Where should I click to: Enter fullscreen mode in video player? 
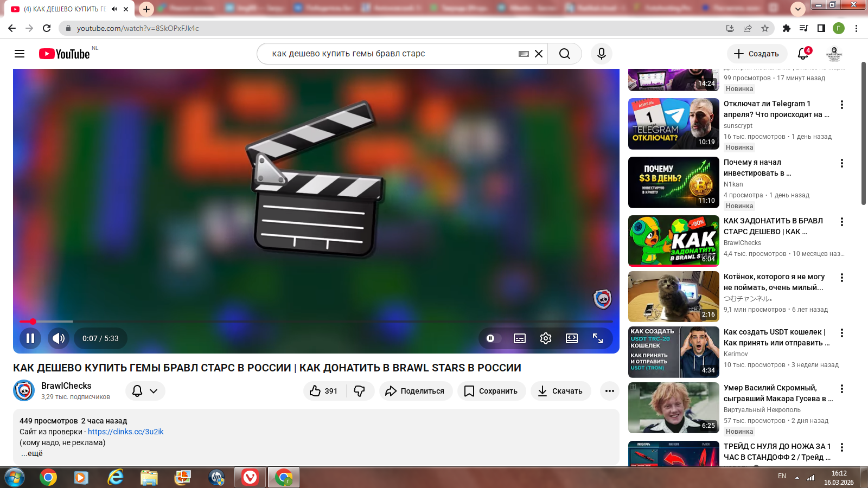click(x=598, y=338)
